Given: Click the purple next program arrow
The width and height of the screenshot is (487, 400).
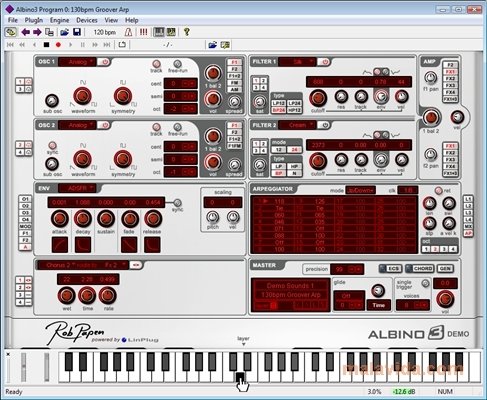Looking at the screenshot, I should click(37, 32).
